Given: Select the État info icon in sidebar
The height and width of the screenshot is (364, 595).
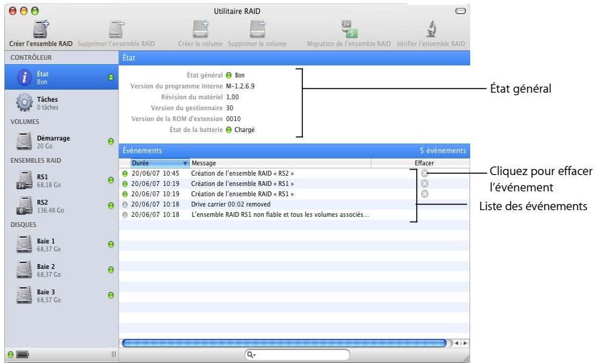Looking at the screenshot, I should [x=25, y=78].
